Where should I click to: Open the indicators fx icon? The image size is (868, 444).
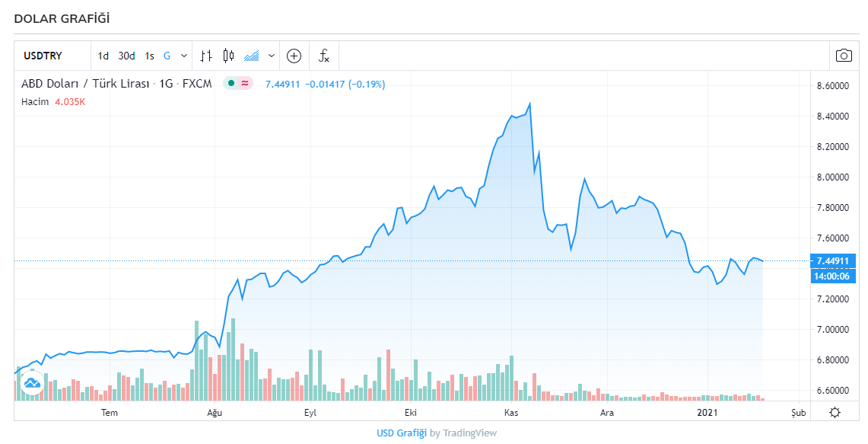click(323, 56)
